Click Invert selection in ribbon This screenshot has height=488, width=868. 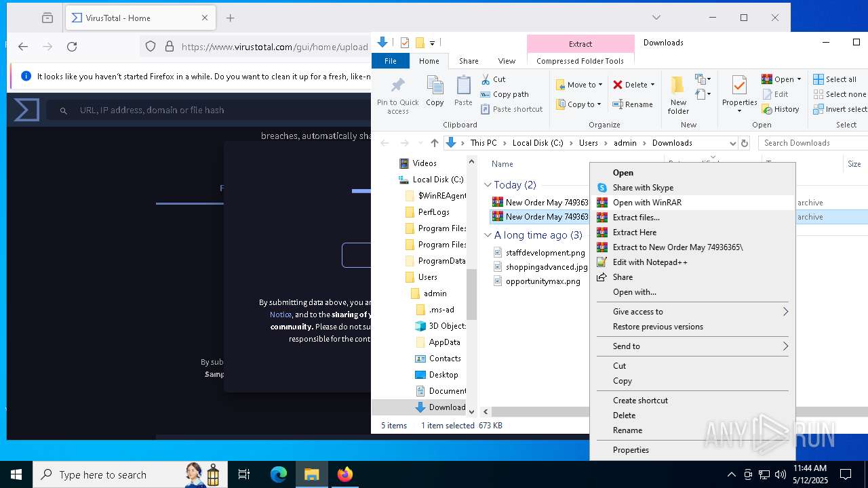pos(840,109)
